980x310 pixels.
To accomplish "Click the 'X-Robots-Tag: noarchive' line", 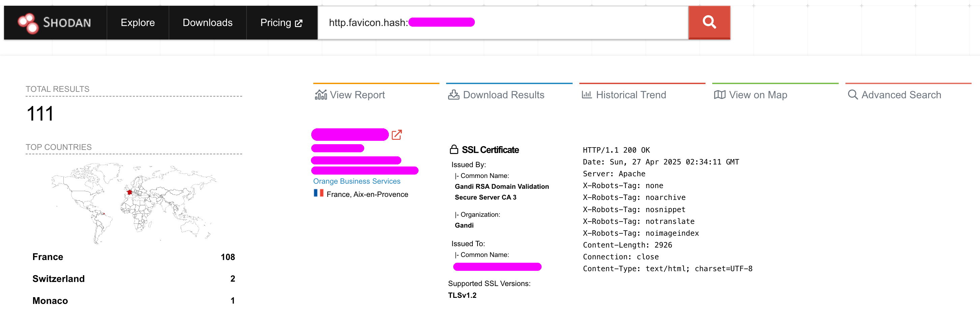I will pyautogui.click(x=634, y=197).
